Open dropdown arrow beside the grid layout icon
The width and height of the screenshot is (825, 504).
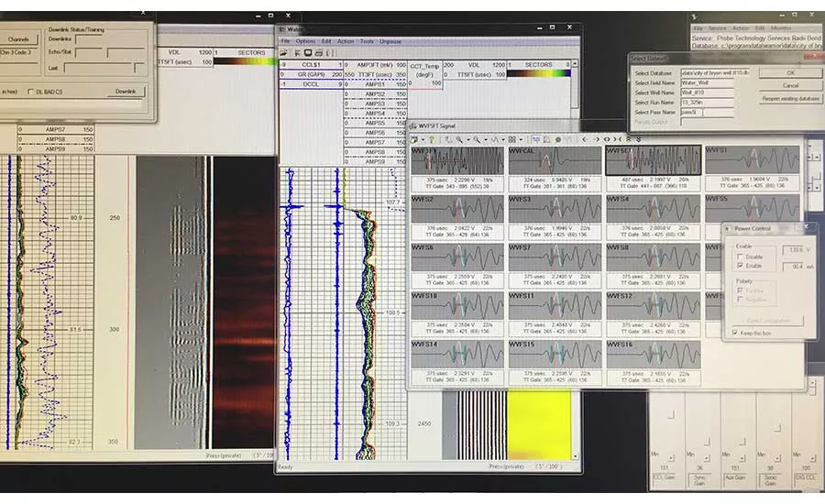(521, 139)
